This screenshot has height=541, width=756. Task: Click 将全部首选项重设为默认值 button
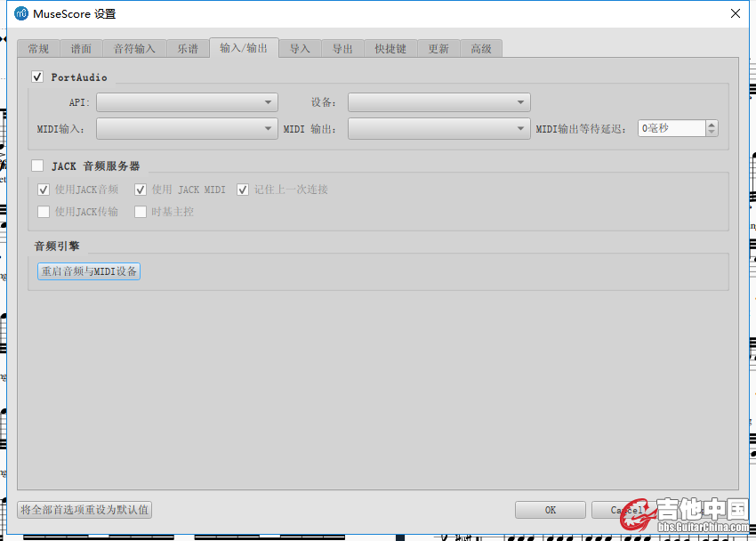pos(84,510)
